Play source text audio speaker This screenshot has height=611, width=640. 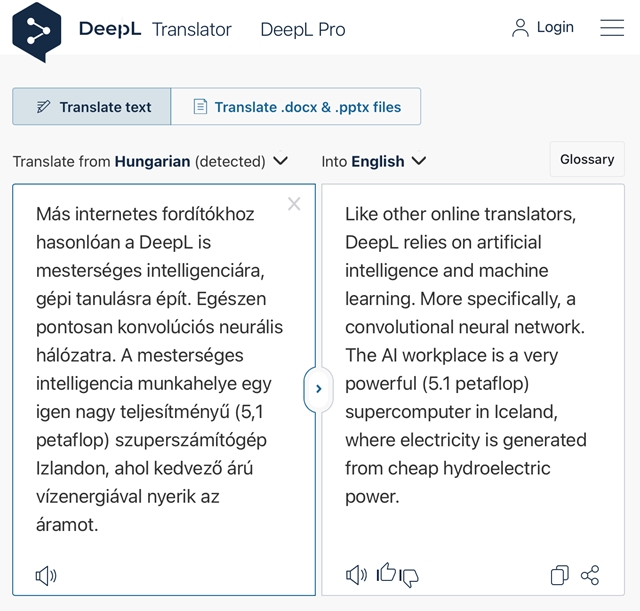46,576
